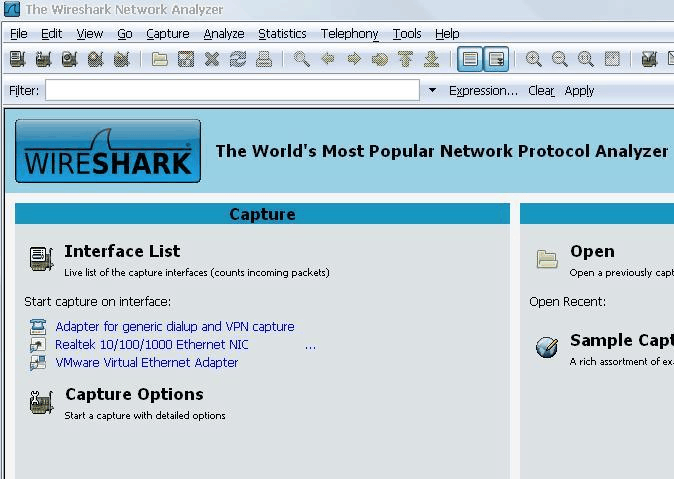The image size is (674, 479).
Task: Click the Open heading in Files panel
Action: pyautogui.click(x=592, y=252)
